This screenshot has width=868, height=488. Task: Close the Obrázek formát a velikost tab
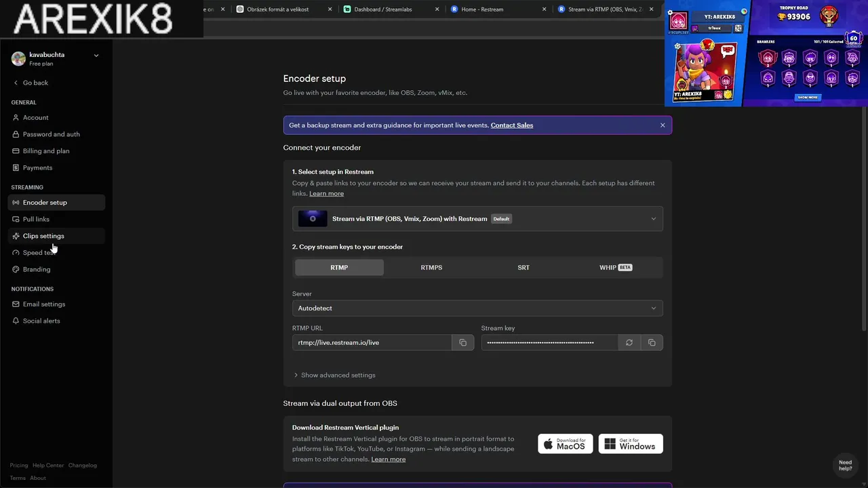tap(330, 9)
